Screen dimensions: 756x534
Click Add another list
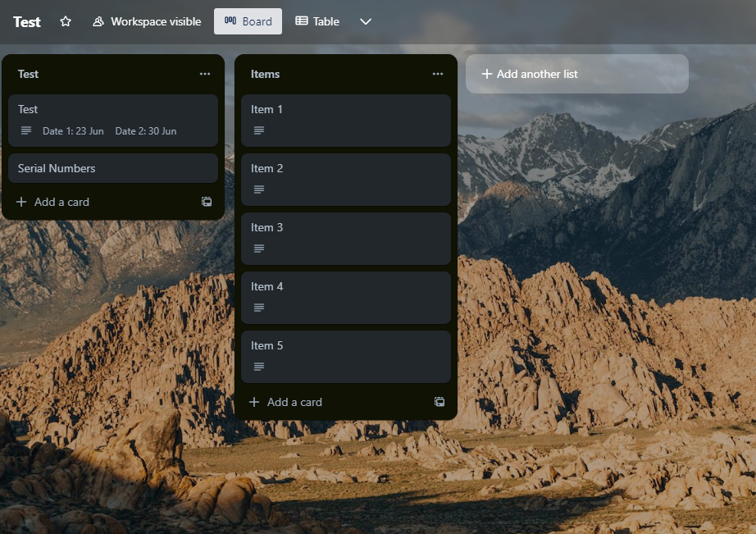(577, 74)
